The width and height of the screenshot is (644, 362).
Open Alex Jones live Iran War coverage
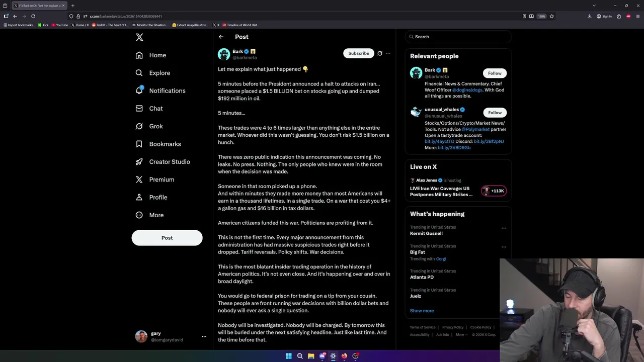[441, 192]
